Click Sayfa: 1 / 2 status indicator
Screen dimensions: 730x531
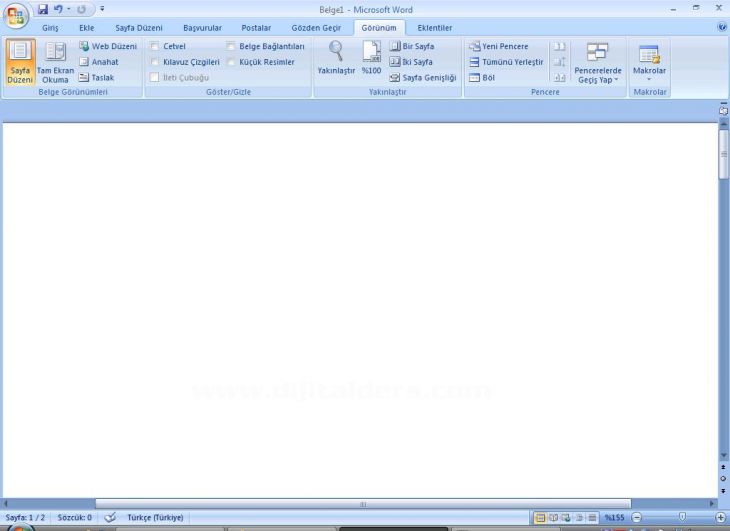pos(25,518)
